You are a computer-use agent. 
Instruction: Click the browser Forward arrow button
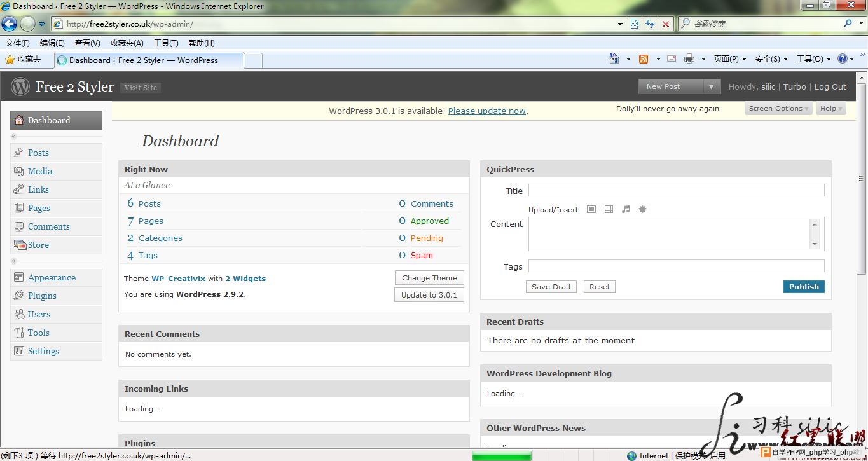click(x=27, y=24)
